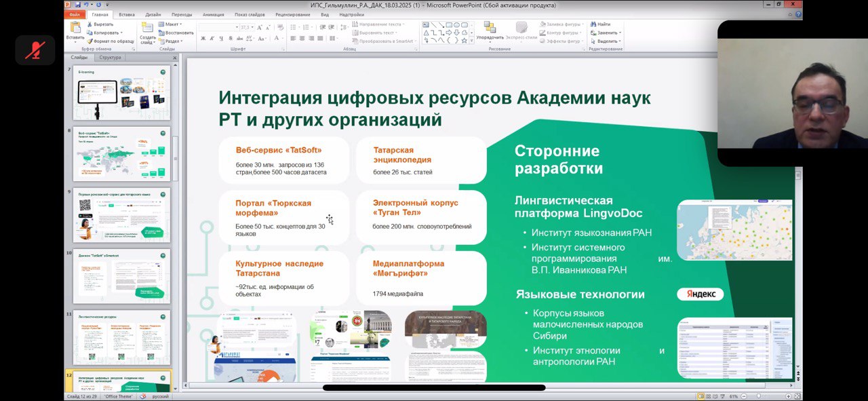Click the zoom slider in the status bar
Screen dimensions: 868x401
(x=759, y=396)
